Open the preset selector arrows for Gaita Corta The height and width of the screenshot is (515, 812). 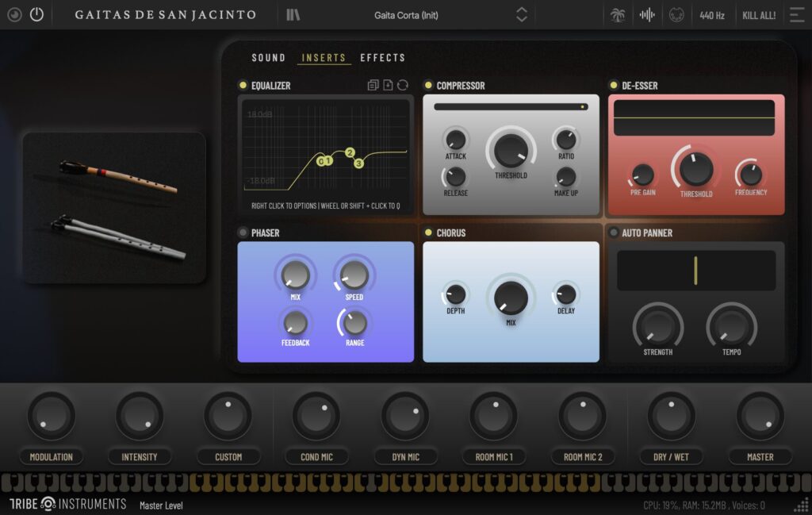click(x=522, y=14)
